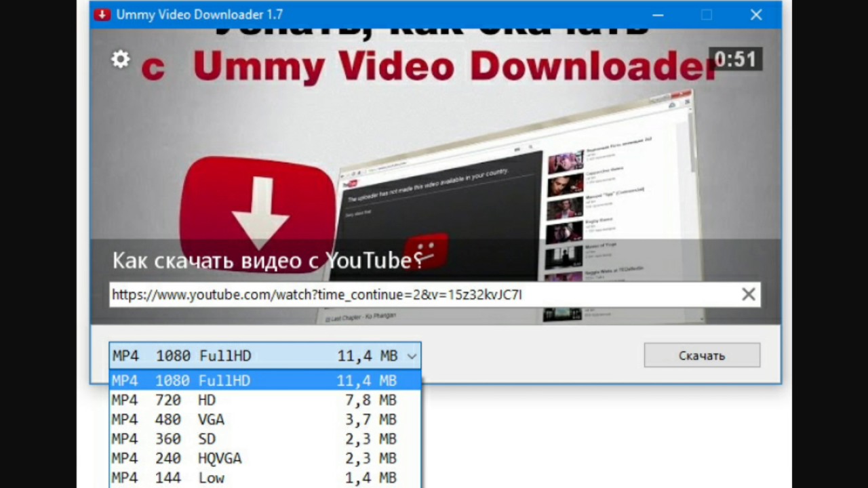
Task: Open the settings gear icon
Action: (120, 60)
